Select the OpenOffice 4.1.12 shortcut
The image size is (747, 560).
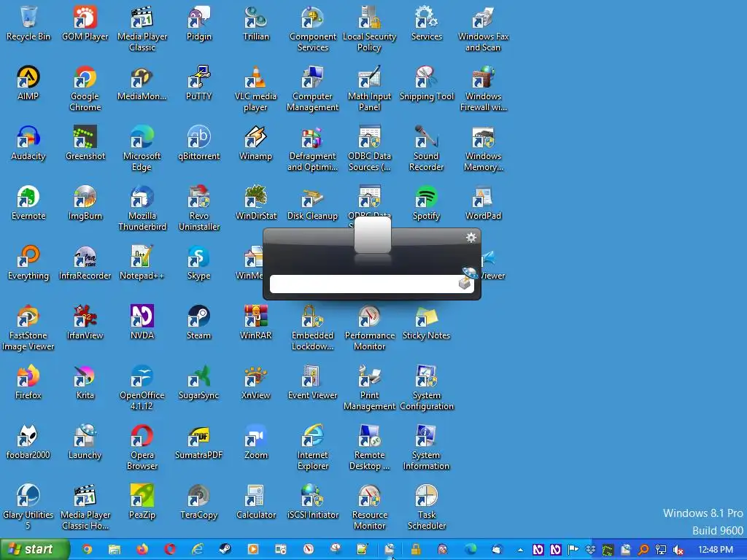point(142,389)
